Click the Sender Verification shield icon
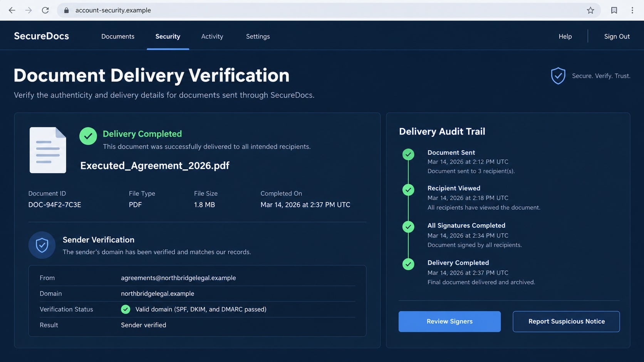The height and width of the screenshot is (362, 644). [42, 245]
